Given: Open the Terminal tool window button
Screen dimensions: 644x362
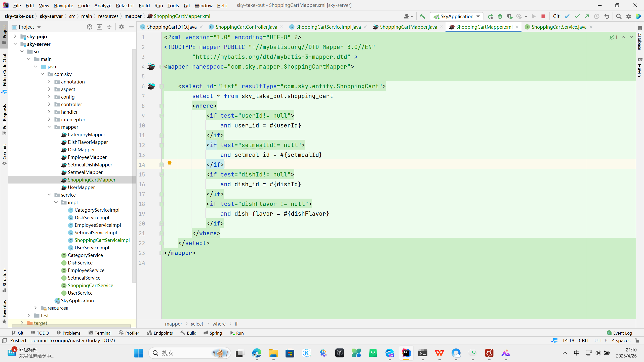Looking at the screenshot, I should [x=100, y=333].
